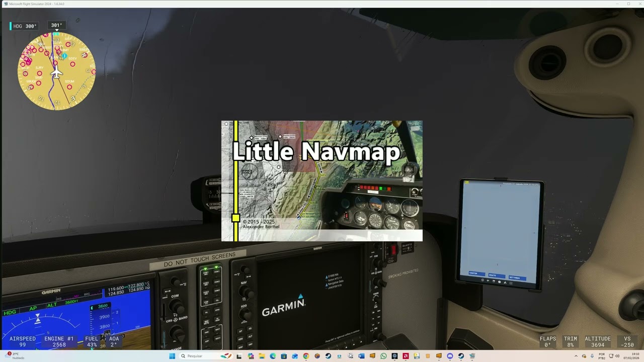Click the CRS BARO knob on the PFD
This screenshot has width=644, height=362.
177,333
